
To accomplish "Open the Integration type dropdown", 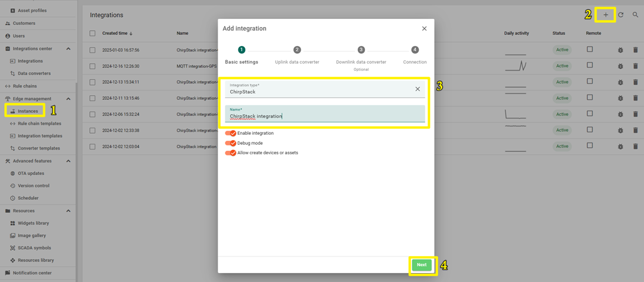I will coord(325,89).
